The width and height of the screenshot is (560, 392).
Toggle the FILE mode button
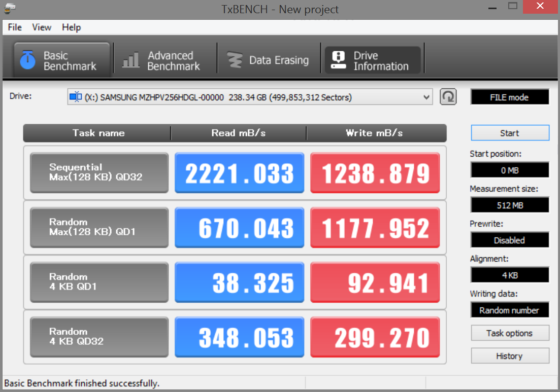(510, 97)
